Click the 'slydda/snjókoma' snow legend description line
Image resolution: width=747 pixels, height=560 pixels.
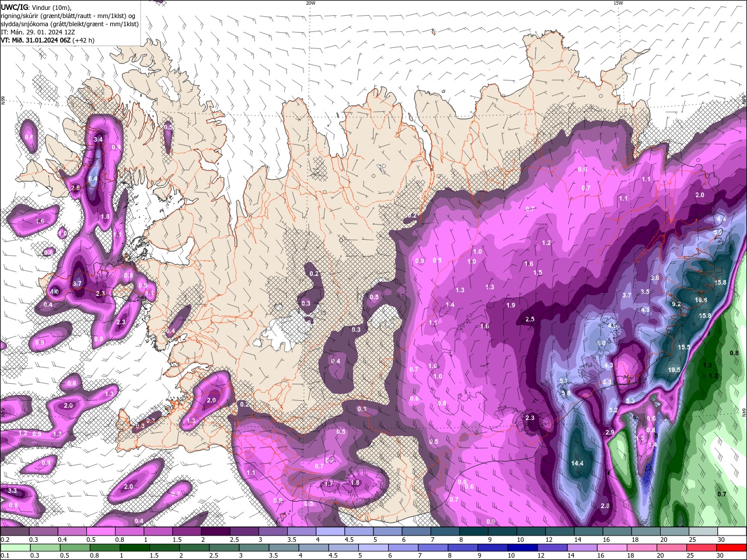69,24
